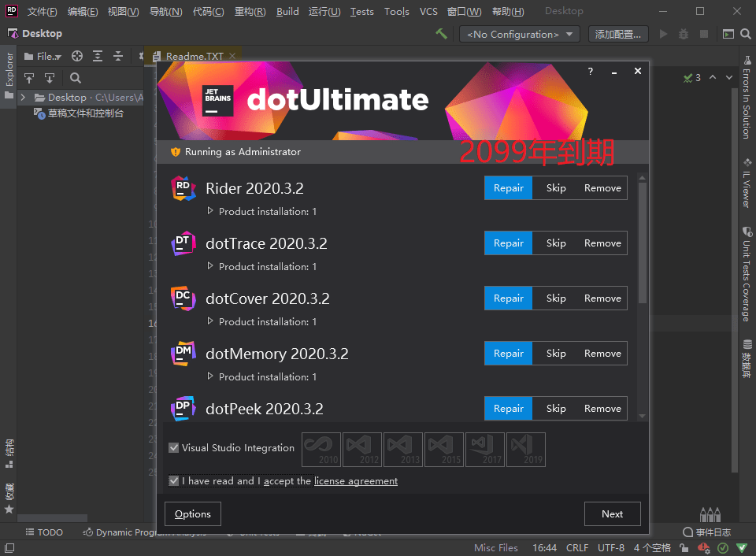The height and width of the screenshot is (556, 756).
Task: Click the dotMemory DM product icon
Action: [x=183, y=354]
